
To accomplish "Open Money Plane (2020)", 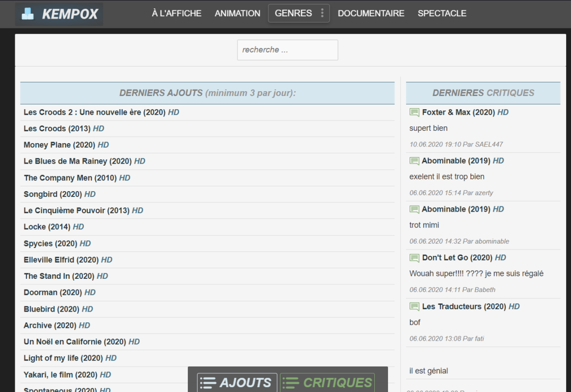I will (66, 145).
